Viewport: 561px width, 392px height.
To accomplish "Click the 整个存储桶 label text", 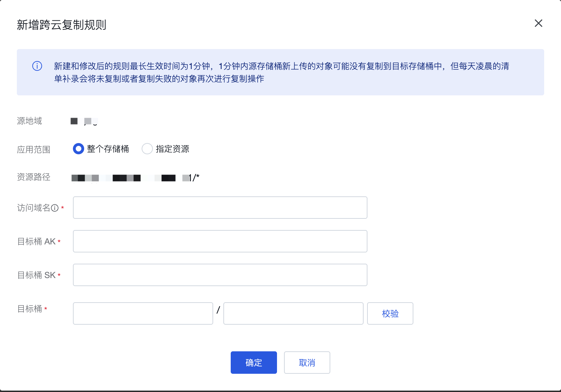I will coord(108,149).
